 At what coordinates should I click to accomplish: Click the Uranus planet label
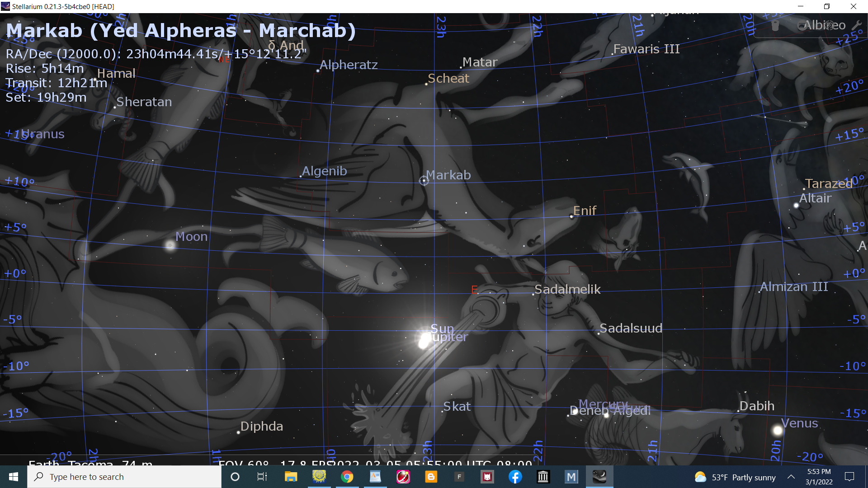[x=43, y=134]
